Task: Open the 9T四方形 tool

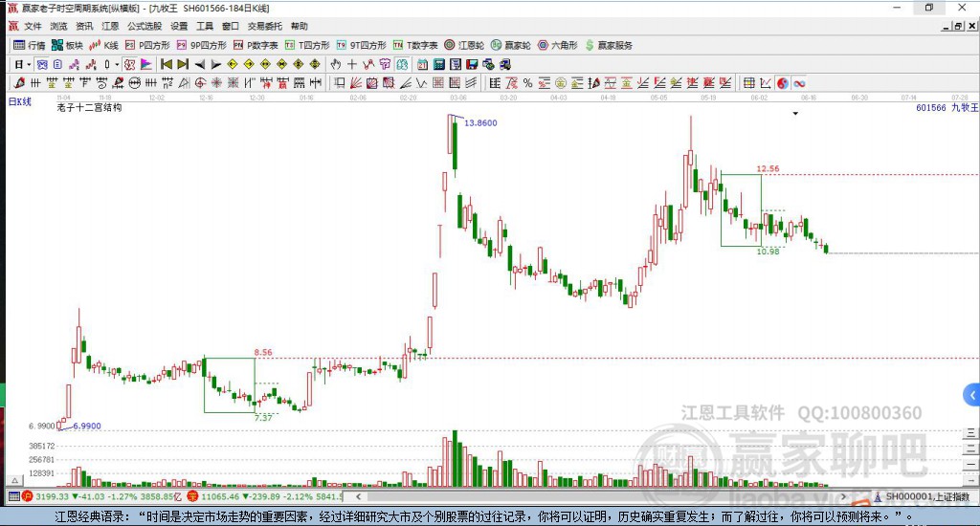Action: [361, 45]
